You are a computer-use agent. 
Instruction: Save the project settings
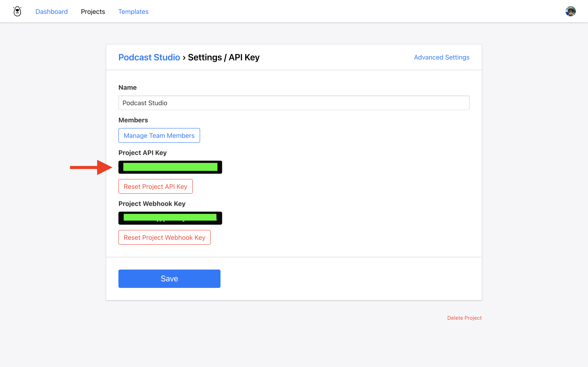[x=169, y=279]
